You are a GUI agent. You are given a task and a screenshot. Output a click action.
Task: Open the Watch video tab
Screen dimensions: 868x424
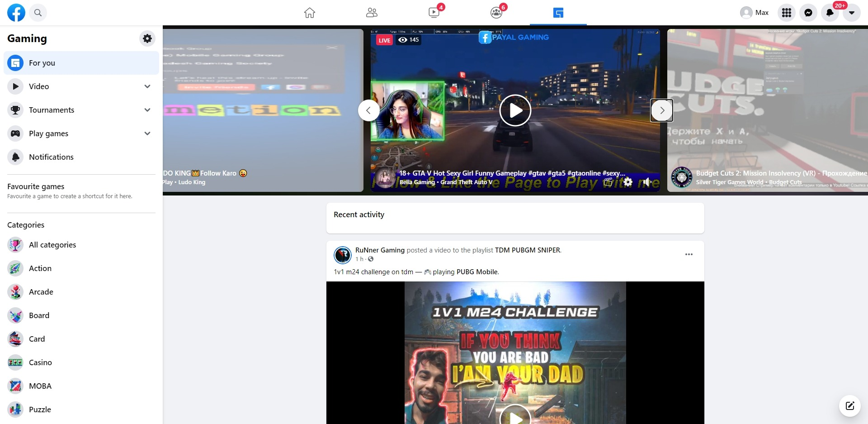[434, 13]
